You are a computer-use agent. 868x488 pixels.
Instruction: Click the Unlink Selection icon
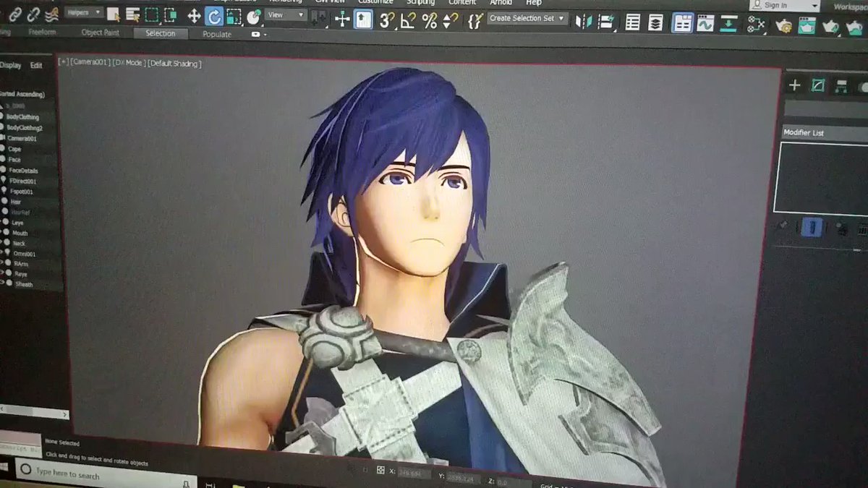pos(33,15)
